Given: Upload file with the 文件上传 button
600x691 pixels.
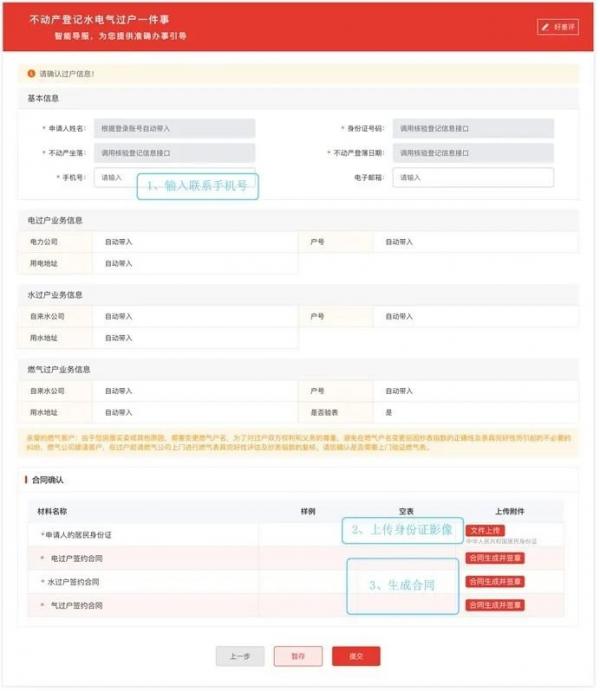Looking at the screenshot, I should coord(485,531).
